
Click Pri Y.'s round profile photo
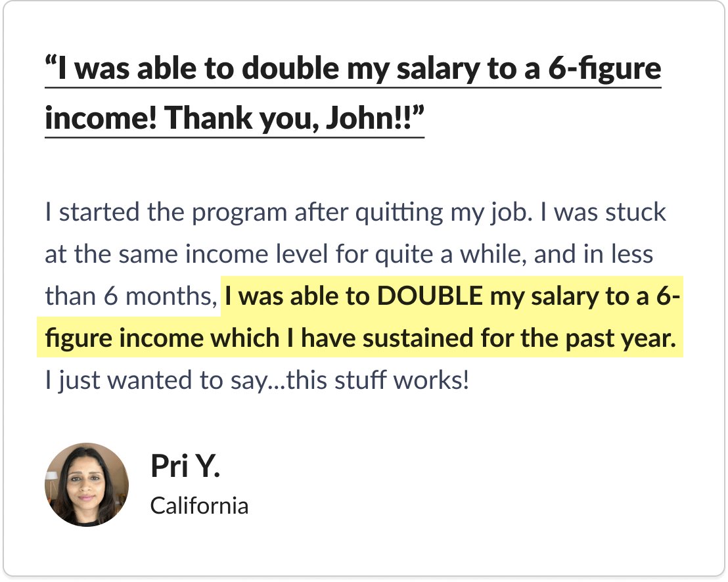[87, 485]
